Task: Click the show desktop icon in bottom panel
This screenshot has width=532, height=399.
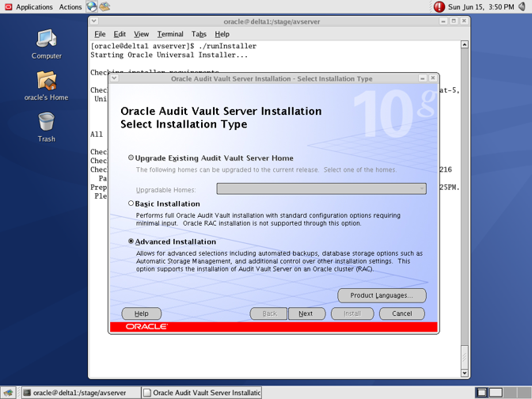Action: (x=8, y=393)
